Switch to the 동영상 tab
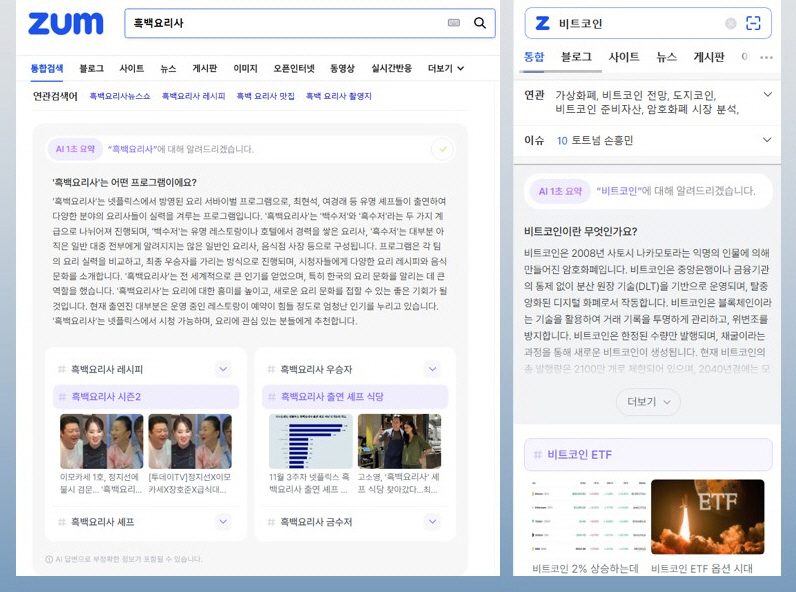Image resolution: width=796 pixels, height=592 pixels. [x=342, y=69]
